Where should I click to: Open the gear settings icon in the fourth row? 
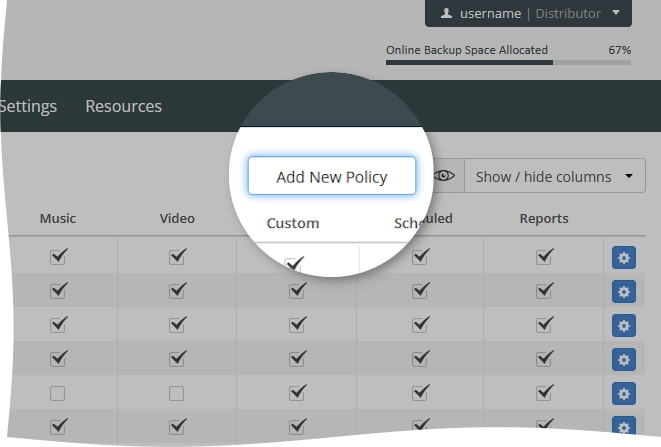click(624, 360)
